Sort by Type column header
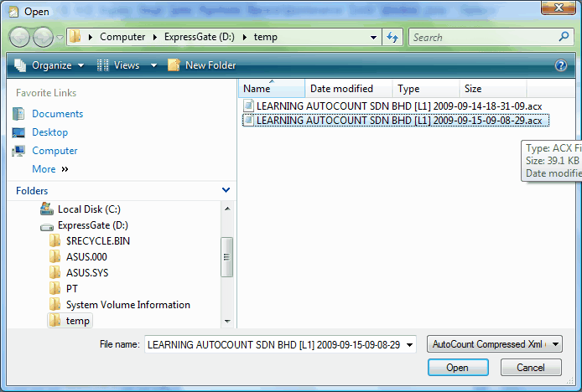 click(426, 88)
